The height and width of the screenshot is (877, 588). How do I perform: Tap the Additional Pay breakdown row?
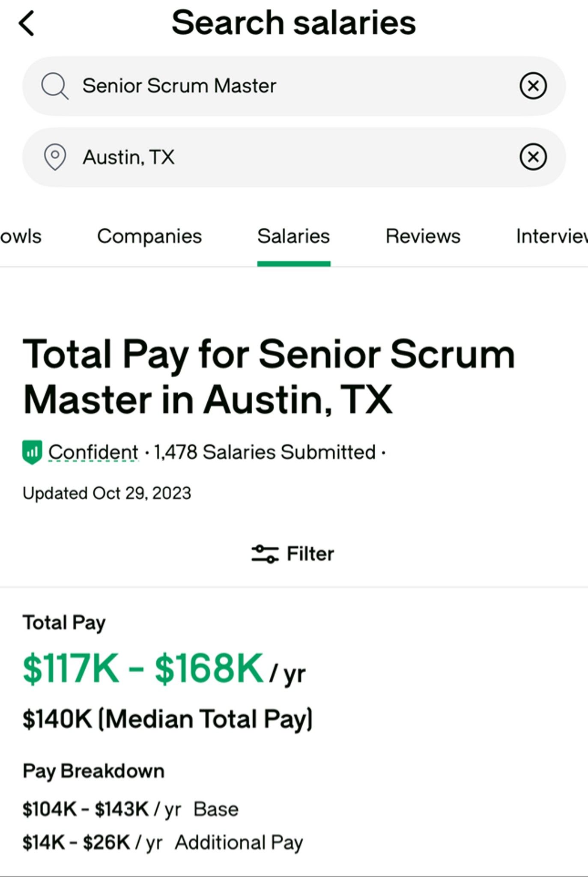[163, 843]
